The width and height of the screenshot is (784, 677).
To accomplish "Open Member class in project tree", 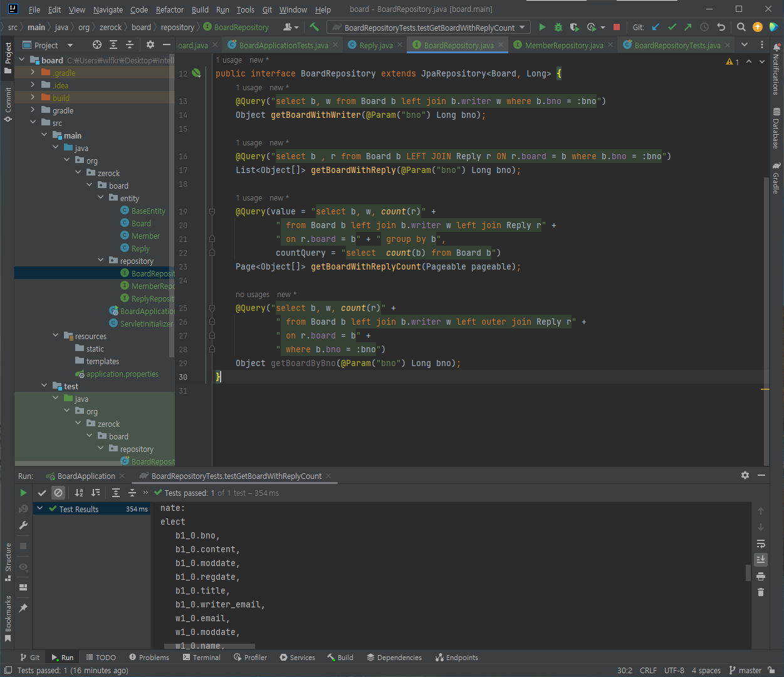I will click(x=145, y=236).
